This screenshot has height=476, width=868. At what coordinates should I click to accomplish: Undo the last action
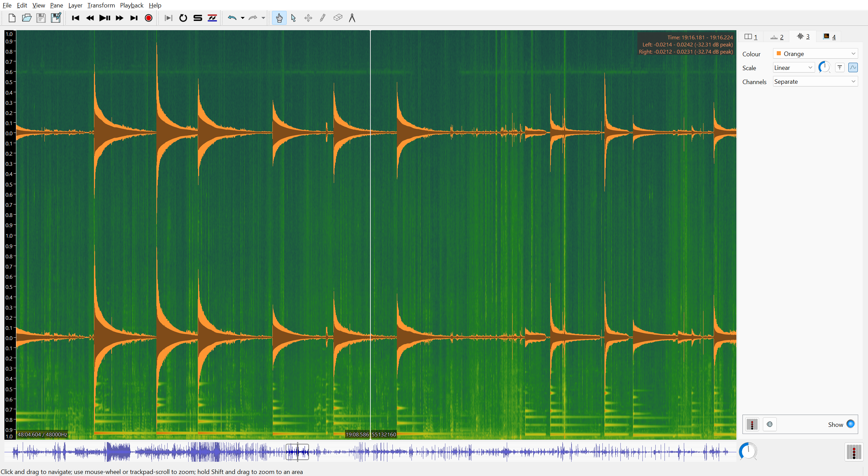(x=232, y=18)
